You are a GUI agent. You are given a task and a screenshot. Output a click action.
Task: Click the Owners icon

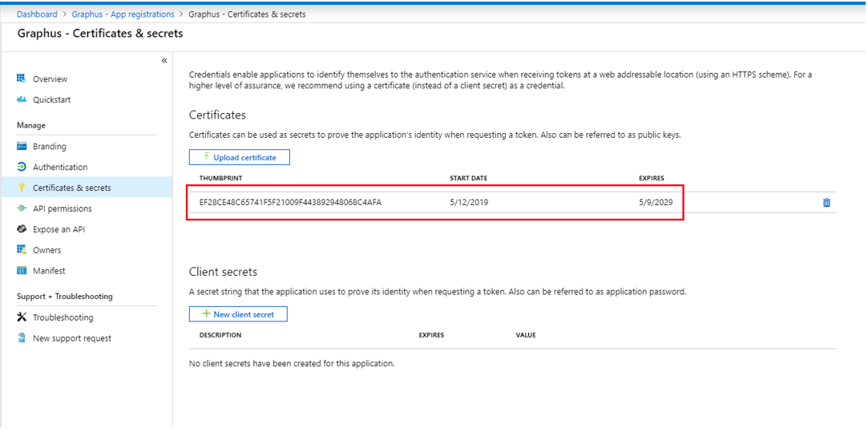(22, 250)
